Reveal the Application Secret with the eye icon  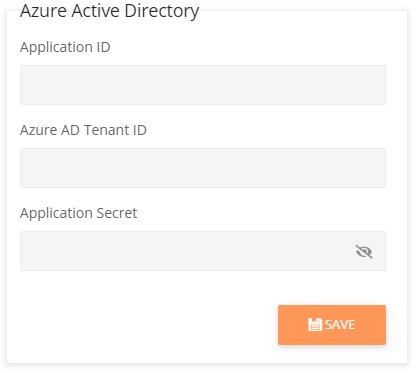364,251
